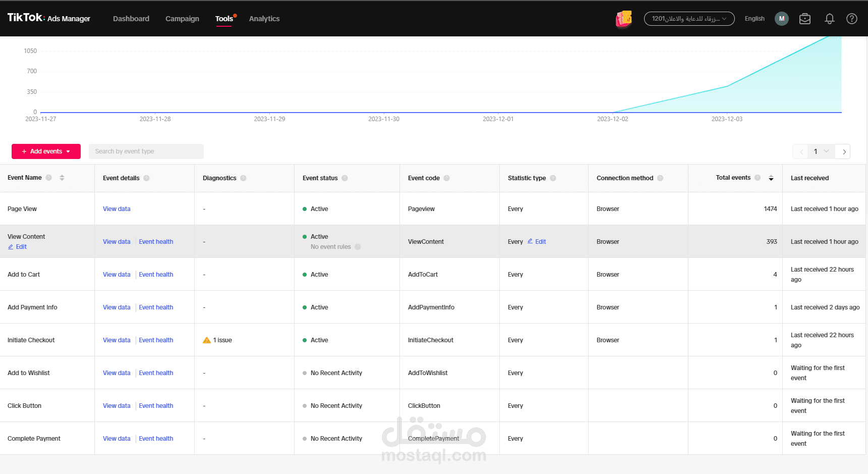Open Event health for Initiate Checkout
This screenshot has height=474, width=868.
pos(156,340)
